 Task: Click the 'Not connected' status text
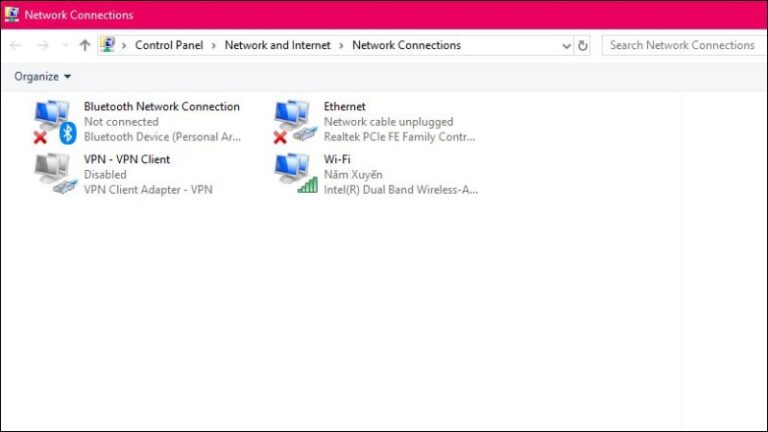coord(121,121)
